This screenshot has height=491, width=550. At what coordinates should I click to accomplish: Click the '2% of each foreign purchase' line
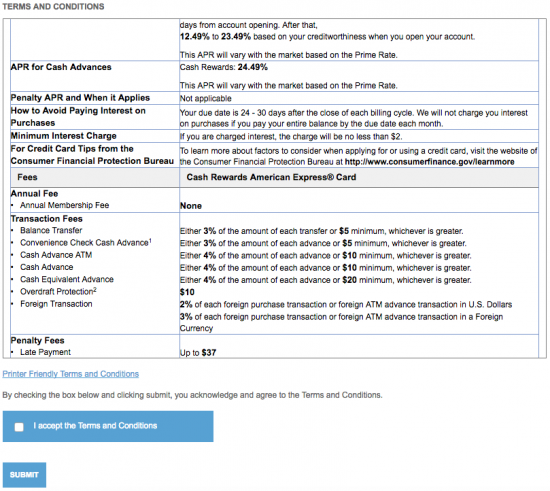(346, 304)
